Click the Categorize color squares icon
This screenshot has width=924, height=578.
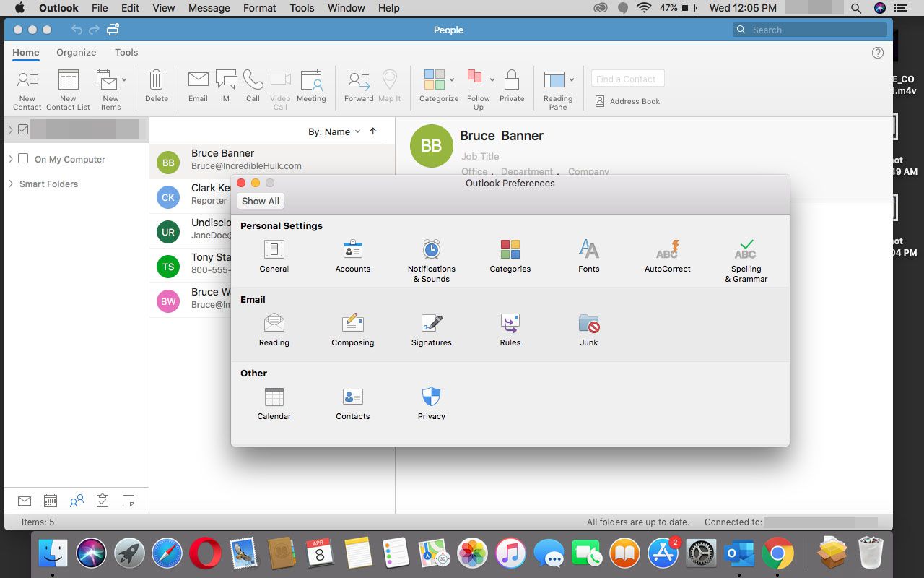(435, 79)
